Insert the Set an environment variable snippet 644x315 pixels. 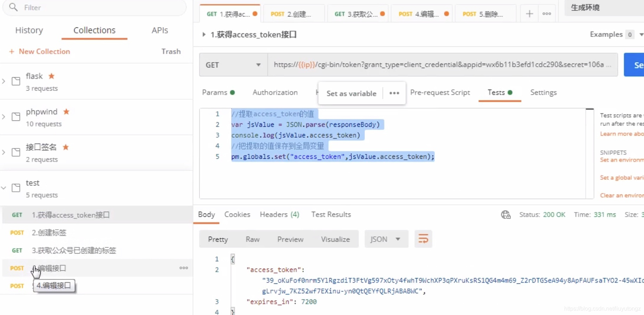point(622,160)
